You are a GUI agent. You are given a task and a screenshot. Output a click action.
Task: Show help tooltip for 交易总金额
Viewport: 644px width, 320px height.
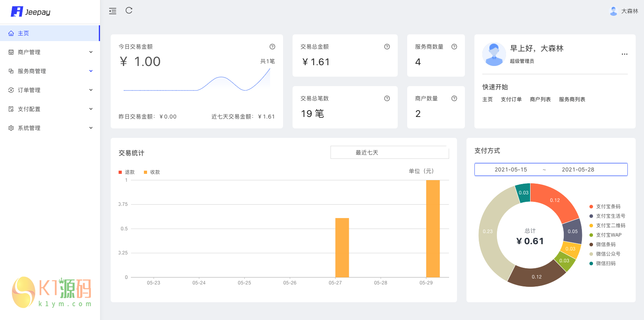pos(387,47)
